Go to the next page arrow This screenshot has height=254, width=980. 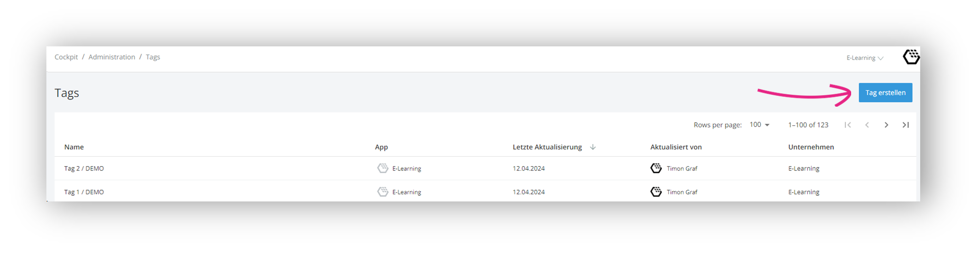886,125
